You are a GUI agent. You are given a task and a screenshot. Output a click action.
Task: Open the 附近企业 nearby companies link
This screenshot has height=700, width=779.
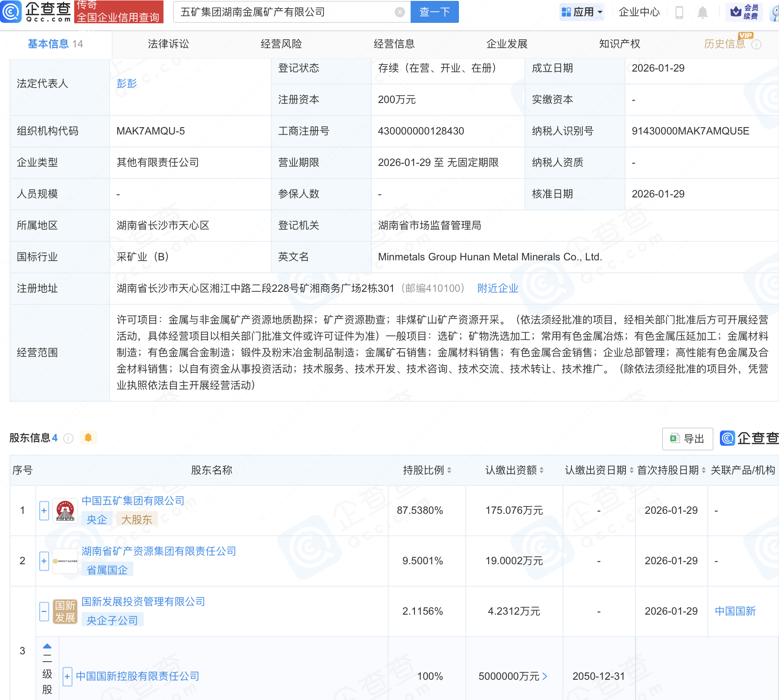(x=497, y=288)
